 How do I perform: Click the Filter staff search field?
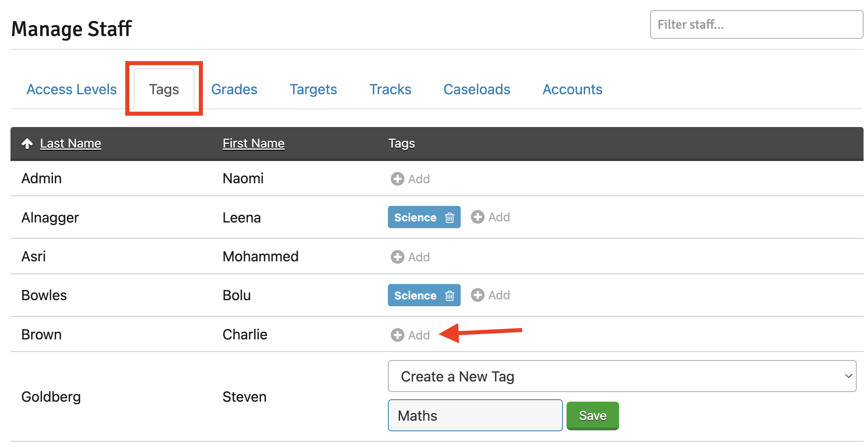click(756, 25)
